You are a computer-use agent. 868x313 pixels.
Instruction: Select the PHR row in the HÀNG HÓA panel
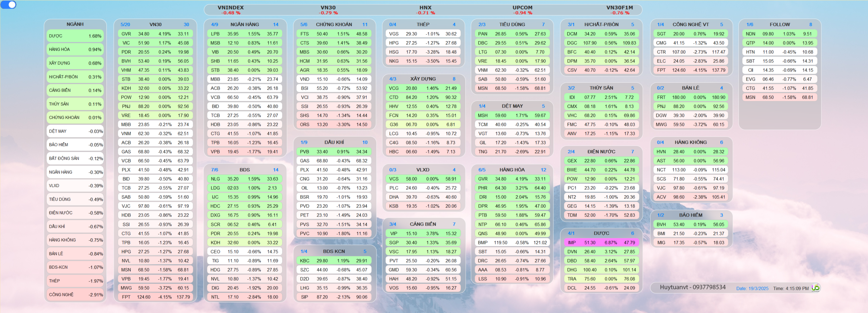[x=512, y=188]
